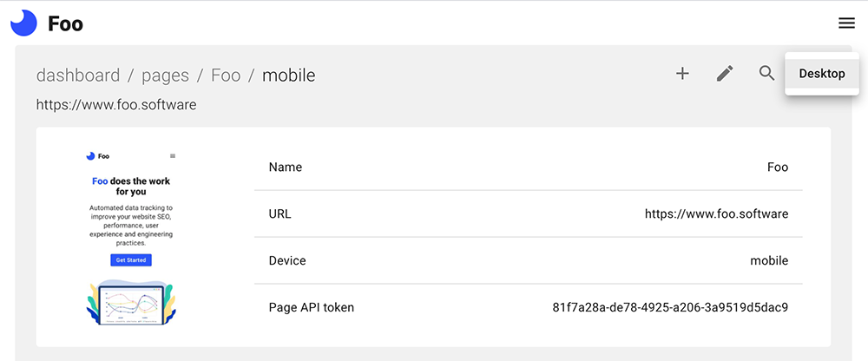Open the Foo breadcrumb link
This screenshot has width=868, height=361.
pyautogui.click(x=226, y=75)
